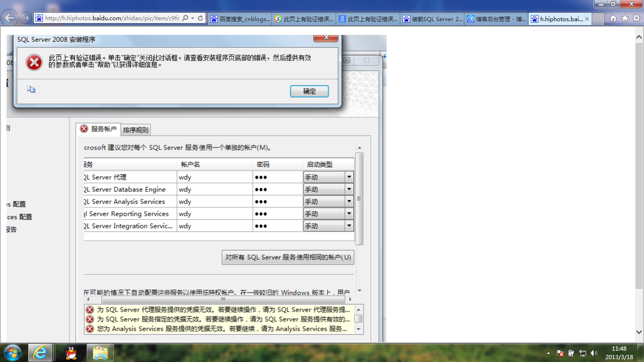Click 确定 button in error dialog
Viewport: 644px width, 362px height.
pos(309,91)
